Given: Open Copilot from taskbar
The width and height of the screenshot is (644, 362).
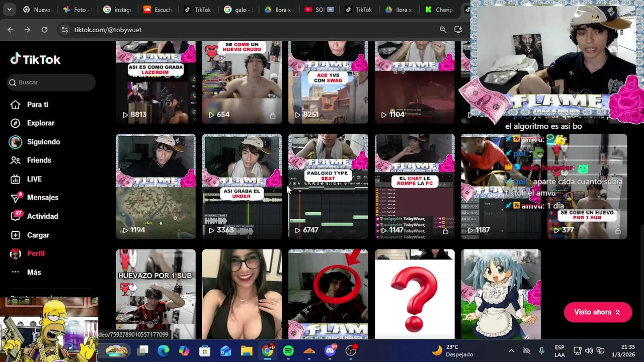Looking at the screenshot, I should [184, 350].
